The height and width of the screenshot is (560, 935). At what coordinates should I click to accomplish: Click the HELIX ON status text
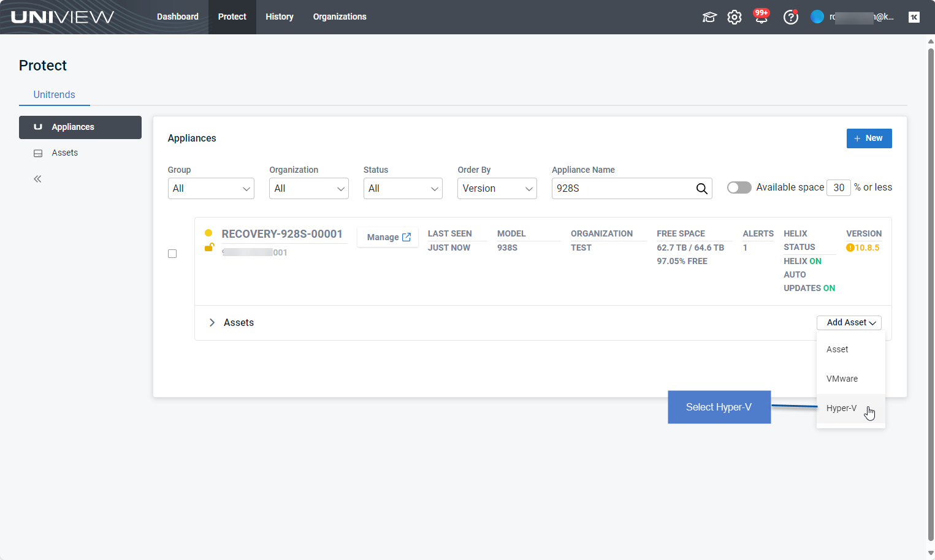pos(803,262)
